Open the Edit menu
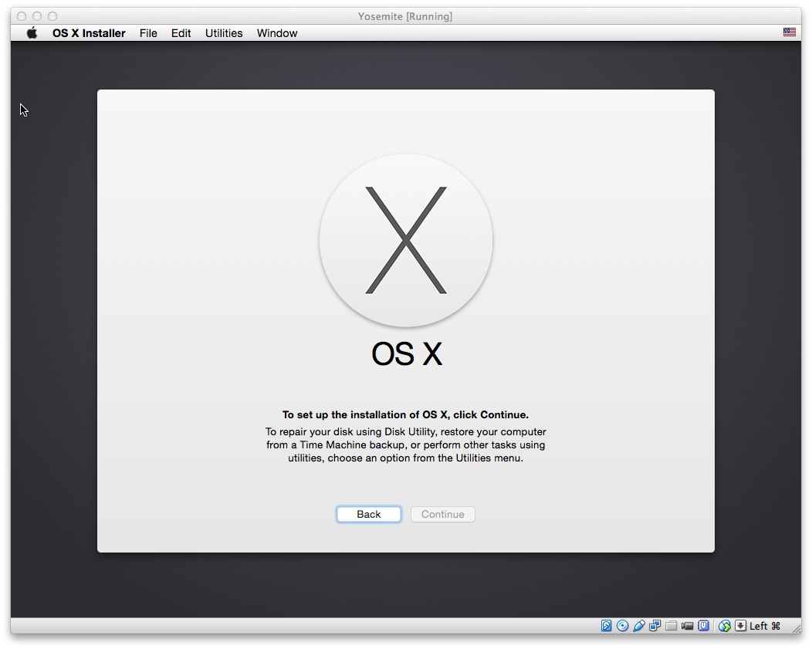812x649 pixels. pyautogui.click(x=181, y=33)
